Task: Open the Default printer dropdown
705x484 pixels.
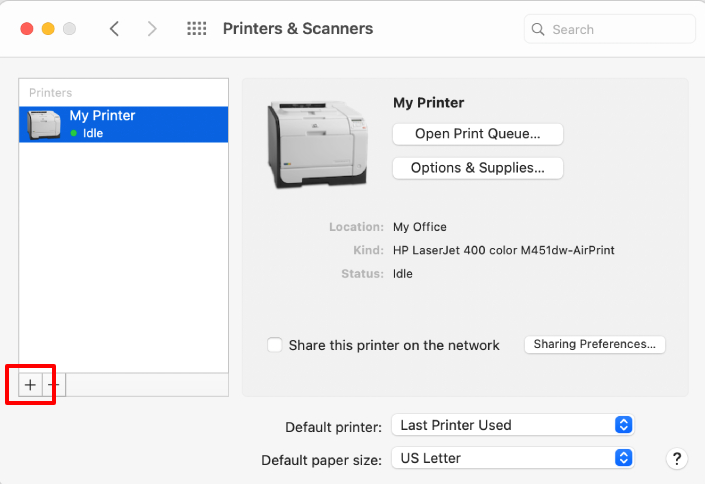Action: [x=513, y=425]
